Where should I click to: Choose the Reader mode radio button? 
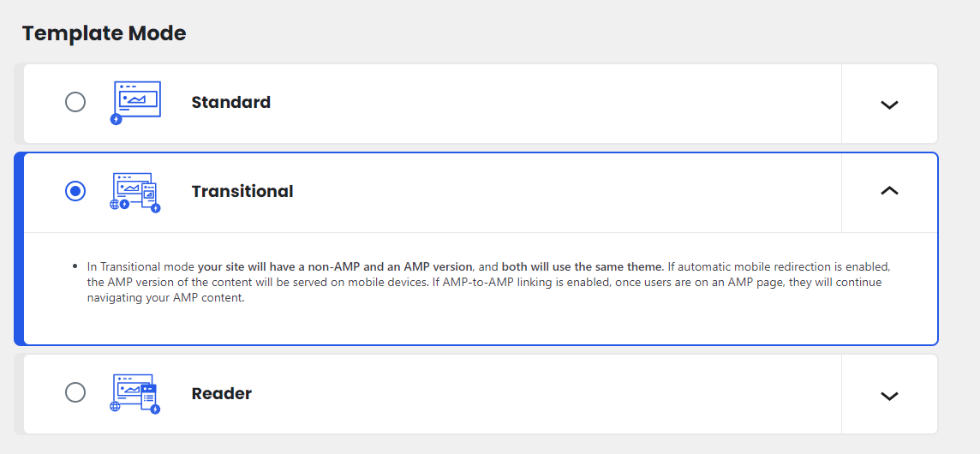(75, 392)
